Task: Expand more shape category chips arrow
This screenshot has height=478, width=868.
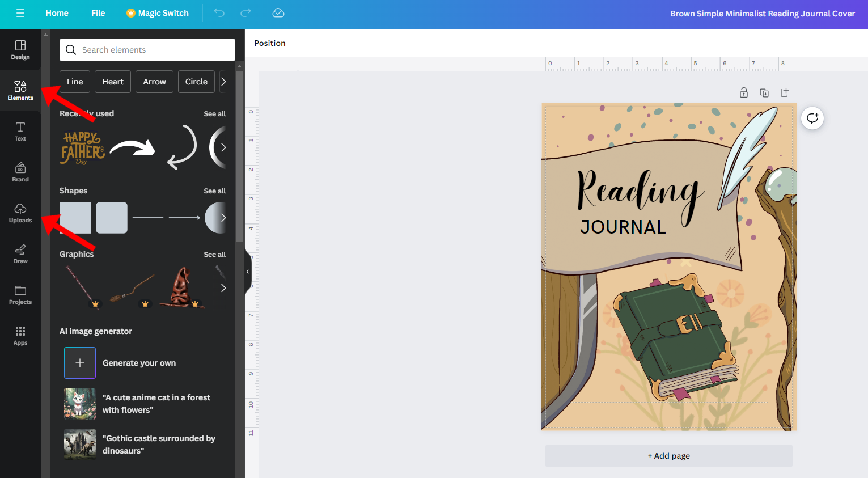Action: 223,82
